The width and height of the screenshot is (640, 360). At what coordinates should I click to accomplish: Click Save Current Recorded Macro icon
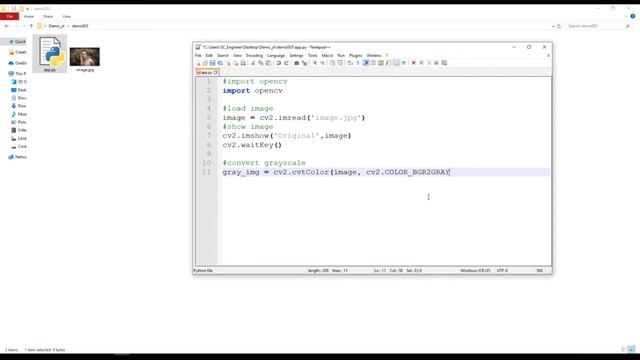click(x=444, y=63)
